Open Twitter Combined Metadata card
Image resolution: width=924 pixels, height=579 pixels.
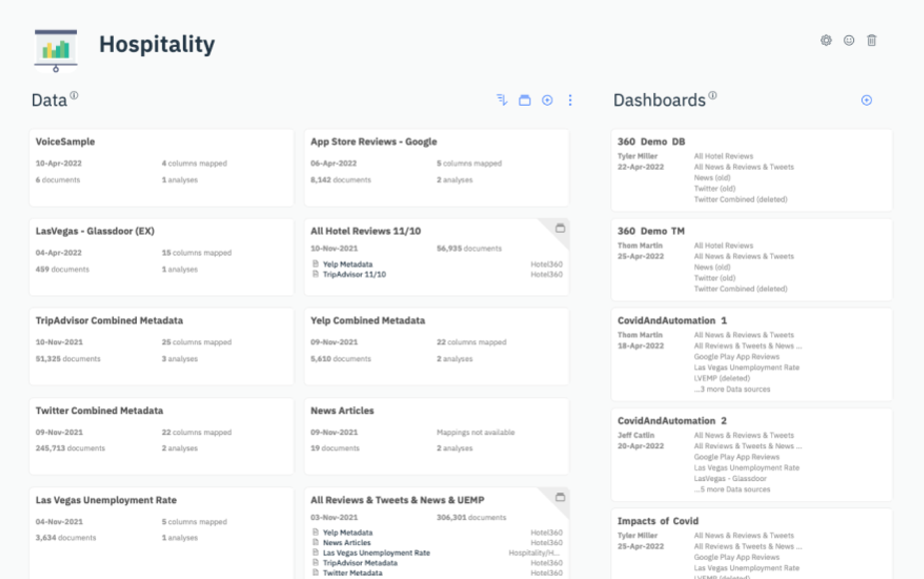click(162, 436)
